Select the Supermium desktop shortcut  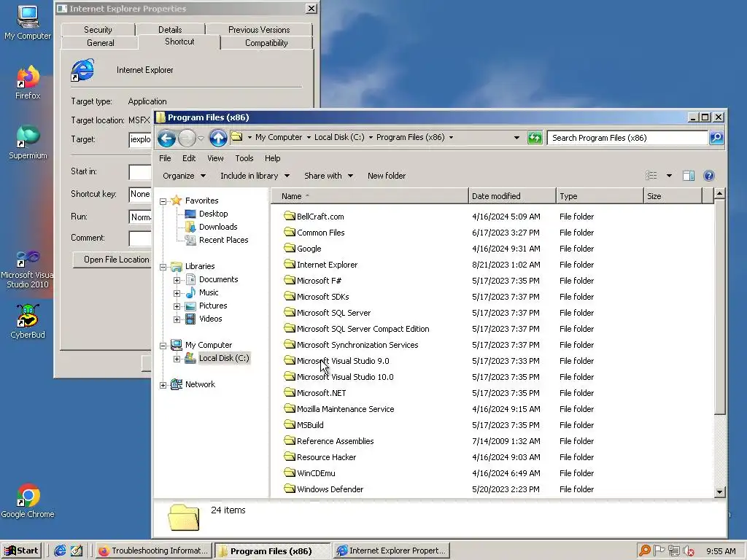(x=28, y=142)
